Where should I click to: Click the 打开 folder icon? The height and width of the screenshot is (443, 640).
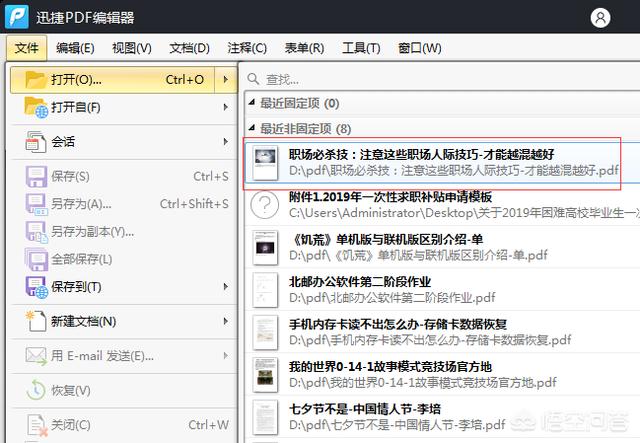[35, 79]
